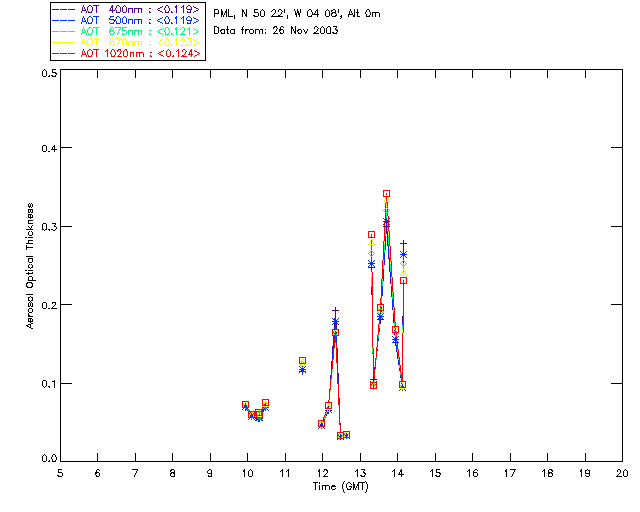
Task: Click the x-axis tick label 8
Action: click(173, 473)
